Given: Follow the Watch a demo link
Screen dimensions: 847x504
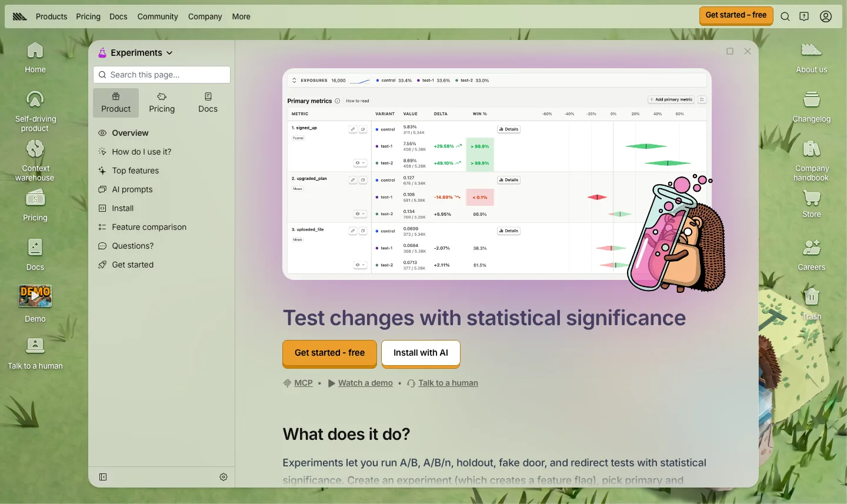Looking at the screenshot, I should (x=365, y=383).
